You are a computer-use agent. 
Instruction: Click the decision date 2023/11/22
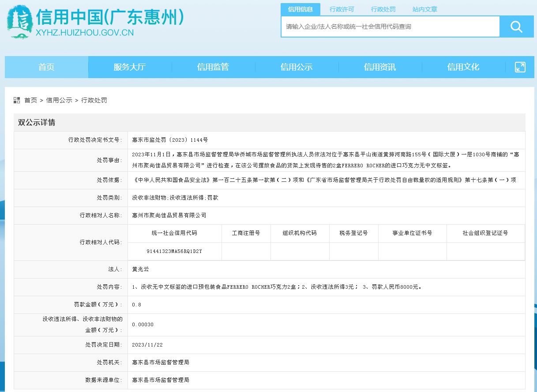[147, 344]
